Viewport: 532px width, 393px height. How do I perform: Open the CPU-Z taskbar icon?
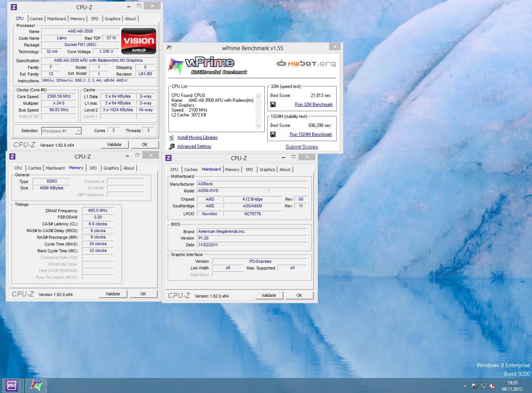coord(12,385)
